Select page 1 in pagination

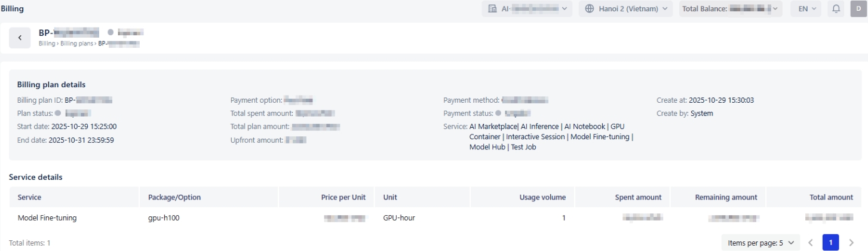pos(830,243)
